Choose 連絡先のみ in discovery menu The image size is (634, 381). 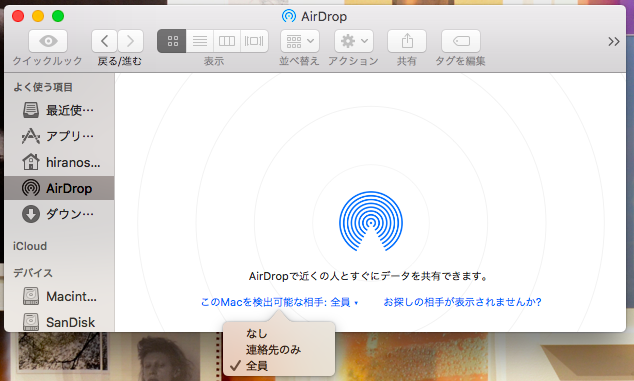click(x=279, y=349)
